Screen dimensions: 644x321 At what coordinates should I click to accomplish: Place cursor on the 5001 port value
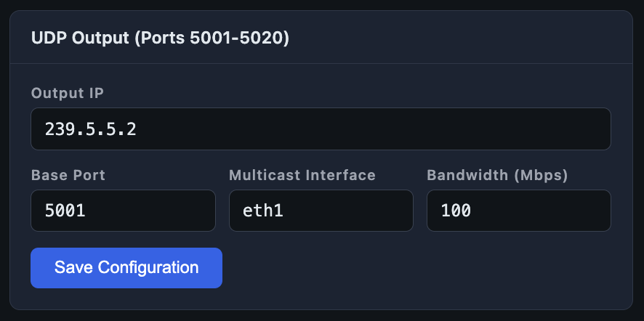65,211
